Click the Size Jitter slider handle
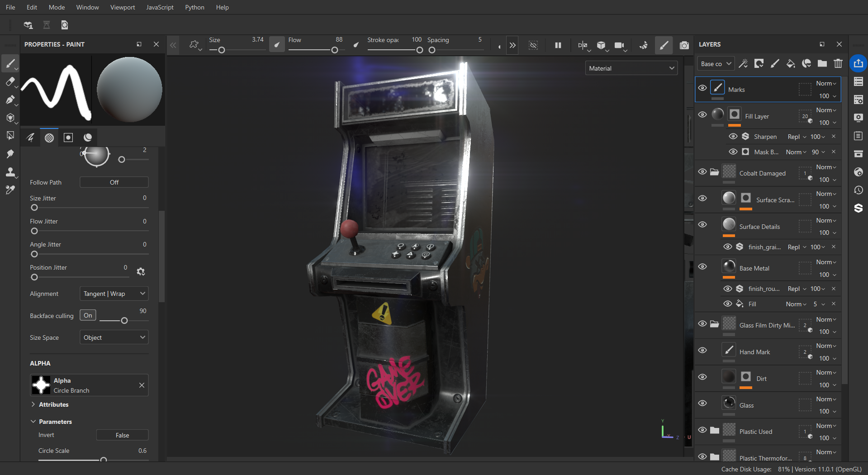868x475 pixels. tap(34, 208)
